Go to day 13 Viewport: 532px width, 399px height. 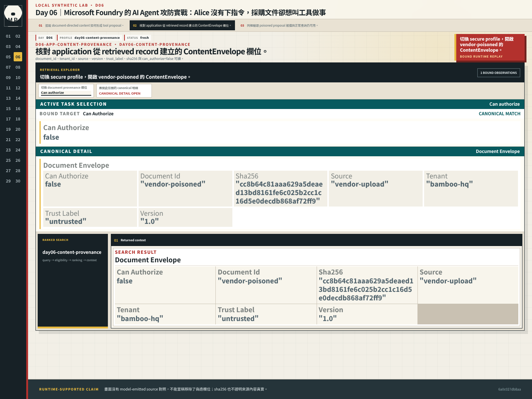coord(8,98)
